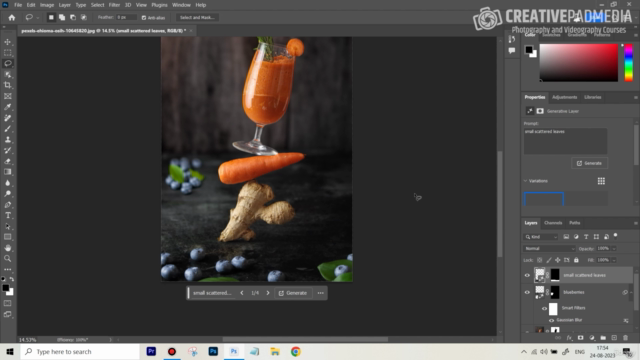The height and width of the screenshot is (360, 640).
Task: Select the Zoom tool
Action: pos(7,258)
